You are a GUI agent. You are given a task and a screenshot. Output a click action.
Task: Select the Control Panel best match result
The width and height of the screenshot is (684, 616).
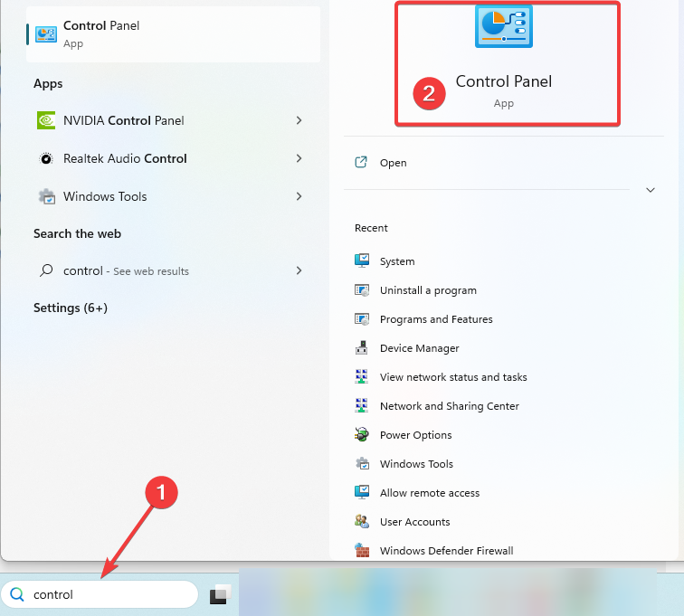173,34
